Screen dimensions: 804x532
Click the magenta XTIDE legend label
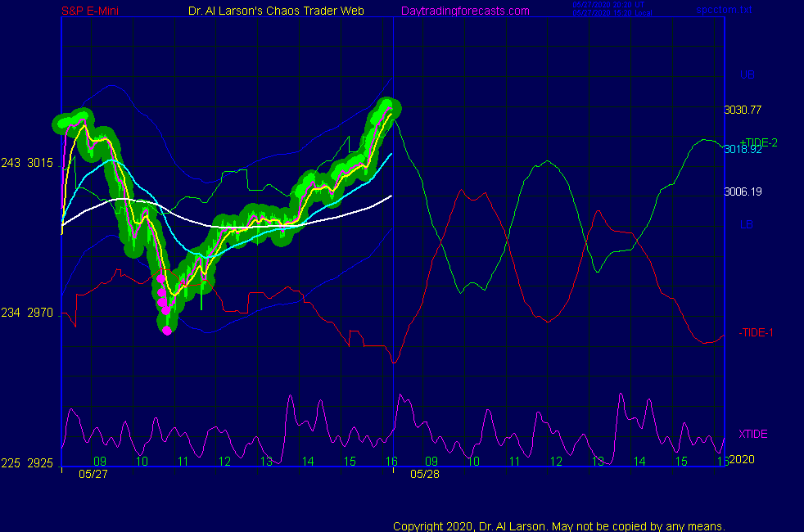tap(752, 434)
